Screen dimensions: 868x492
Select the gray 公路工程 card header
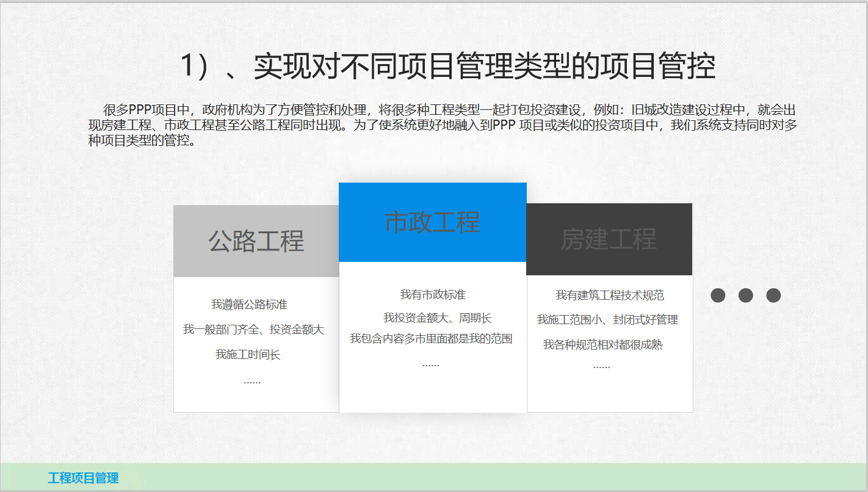coord(256,241)
